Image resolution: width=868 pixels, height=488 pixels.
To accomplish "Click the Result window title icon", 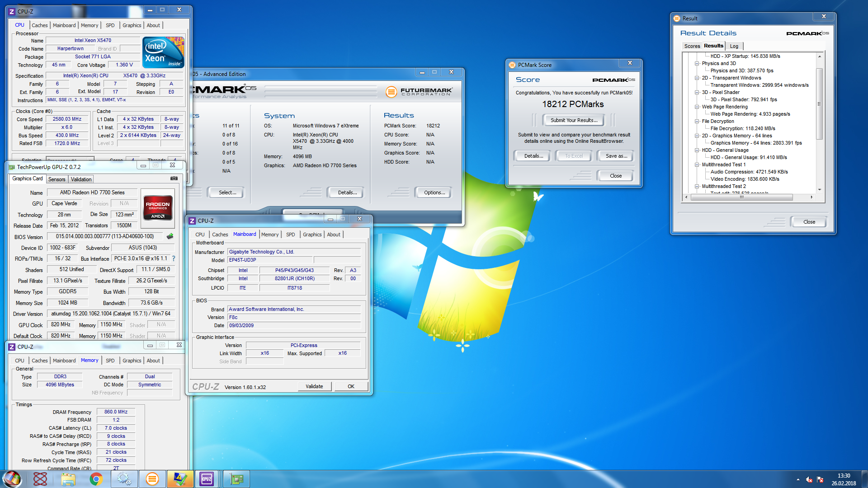I will click(677, 19).
